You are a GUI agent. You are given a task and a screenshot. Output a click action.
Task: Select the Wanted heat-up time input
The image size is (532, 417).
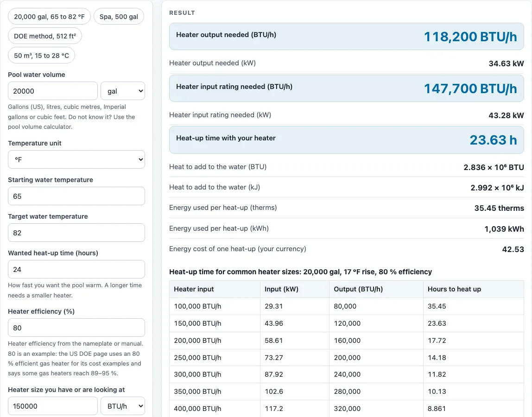[x=76, y=269]
